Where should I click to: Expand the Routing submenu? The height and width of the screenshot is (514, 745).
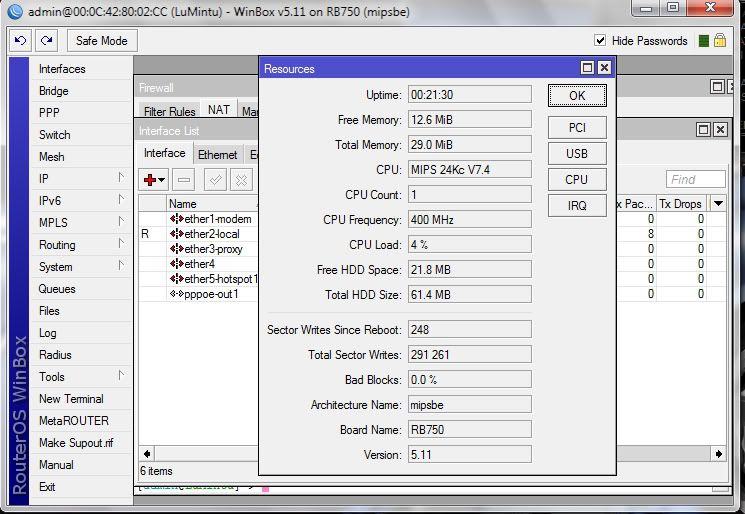pyautogui.click(x=81, y=245)
